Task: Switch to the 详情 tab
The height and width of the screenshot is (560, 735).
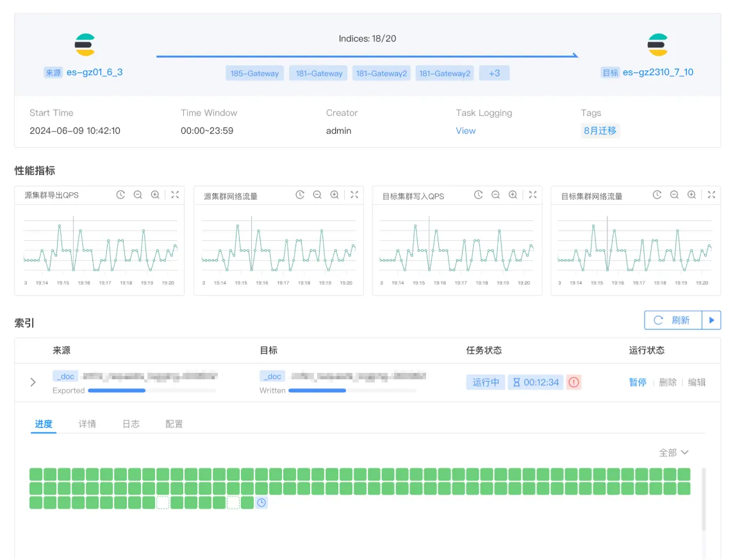Action: click(87, 424)
